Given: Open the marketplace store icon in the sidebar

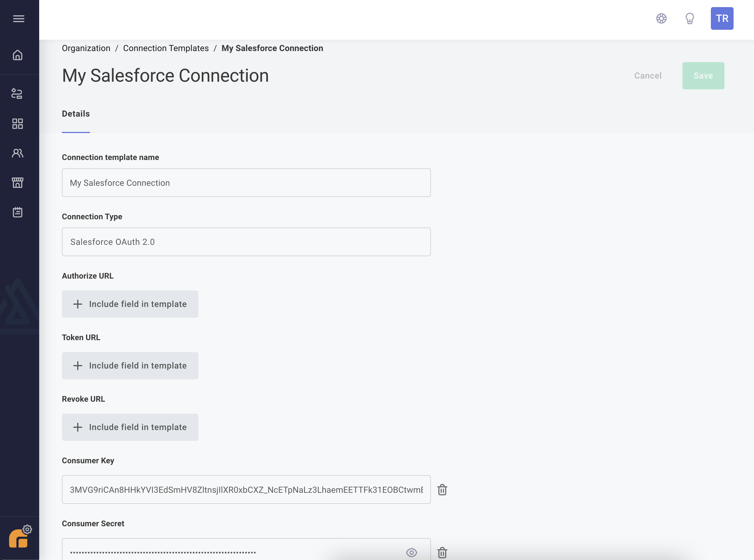Looking at the screenshot, I should [18, 183].
